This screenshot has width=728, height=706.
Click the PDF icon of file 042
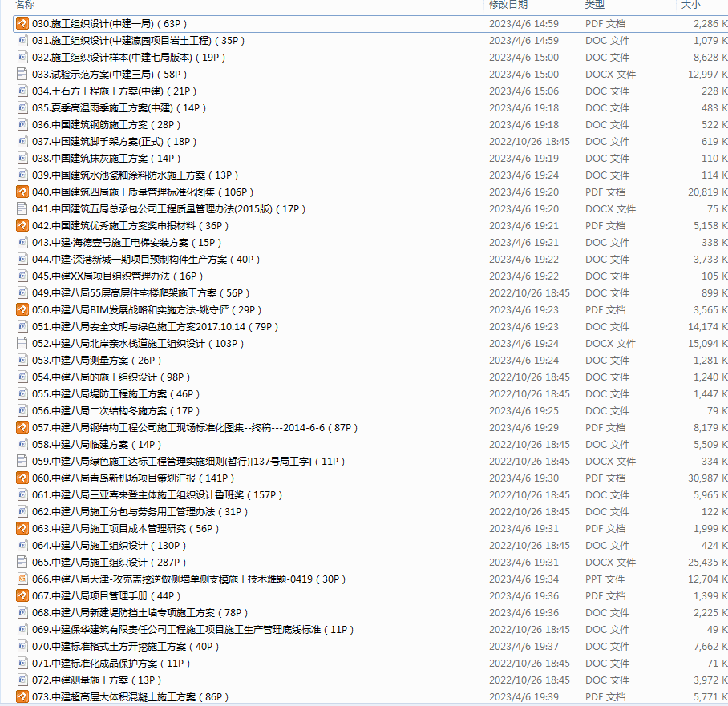pos(22,226)
